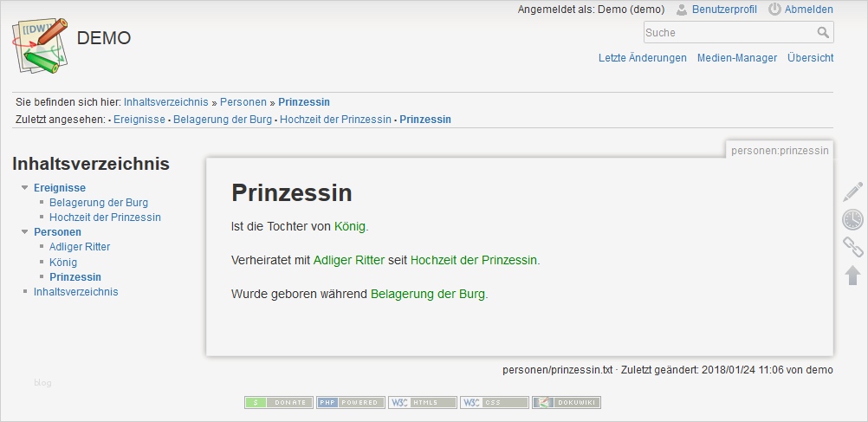This screenshot has width=868, height=422.
Task: Click the PHP Powered badge
Action: coord(351,403)
